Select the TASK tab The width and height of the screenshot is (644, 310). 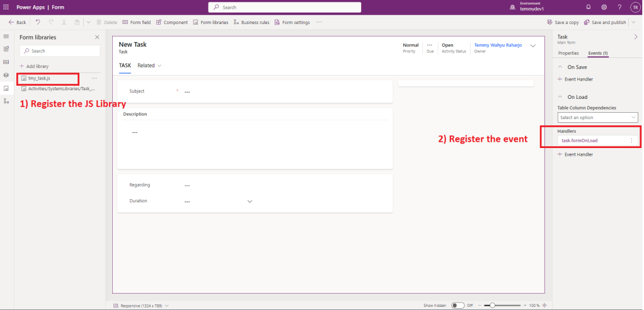tap(125, 66)
